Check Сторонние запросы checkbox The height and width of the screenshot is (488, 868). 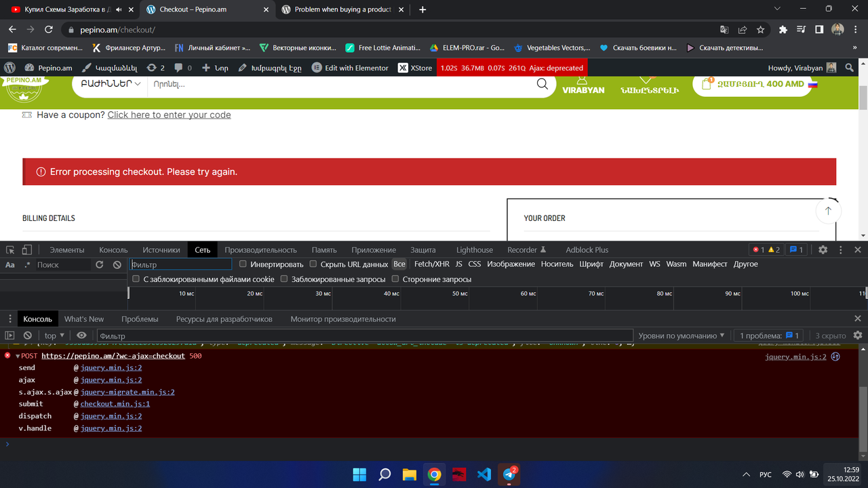tap(395, 279)
